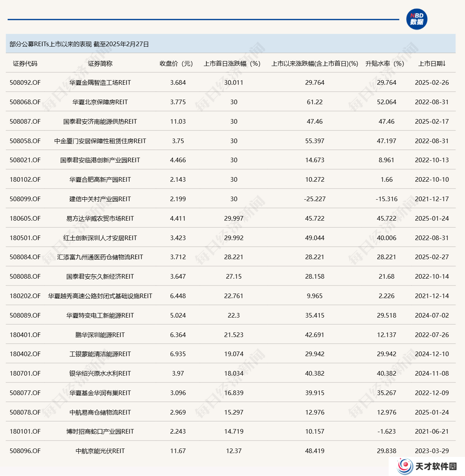Select premium rate value -1.623
This screenshot has height=476, width=465.
[386, 432]
